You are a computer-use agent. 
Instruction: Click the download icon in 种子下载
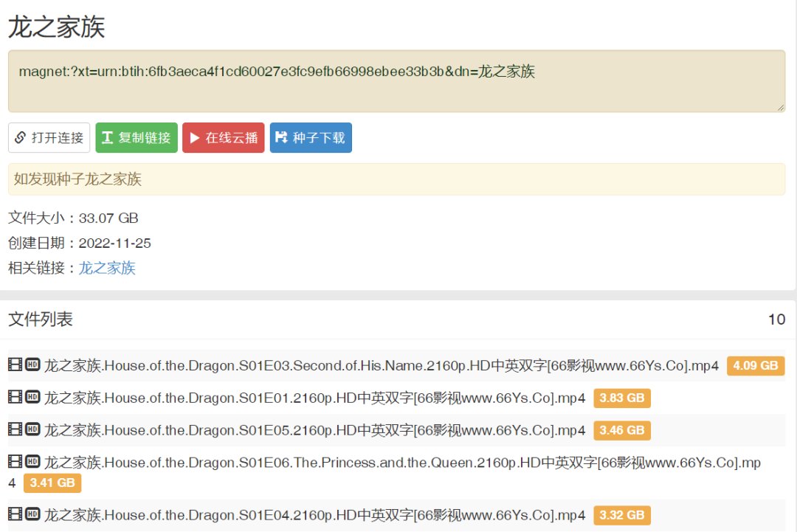[x=281, y=137]
